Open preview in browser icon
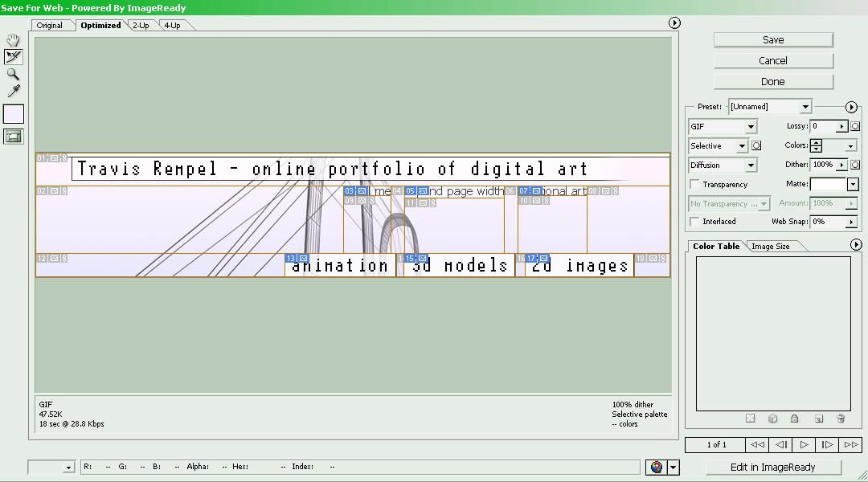868x482 pixels. point(657,467)
